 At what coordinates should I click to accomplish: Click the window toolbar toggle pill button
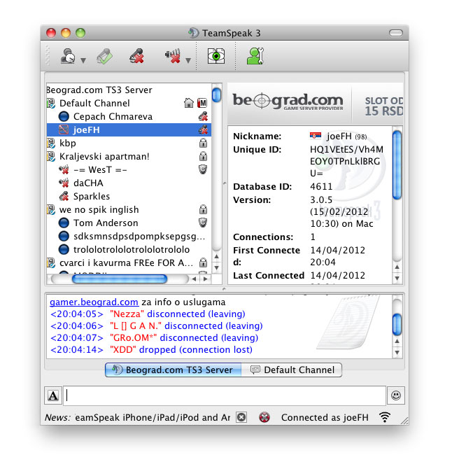(x=396, y=33)
